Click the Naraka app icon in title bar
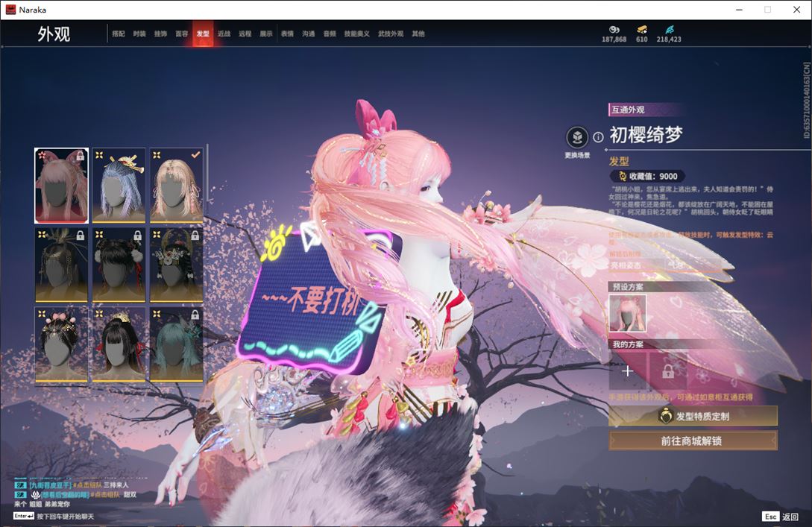Image resolution: width=812 pixels, height=527 pixels. coord(10,10)
